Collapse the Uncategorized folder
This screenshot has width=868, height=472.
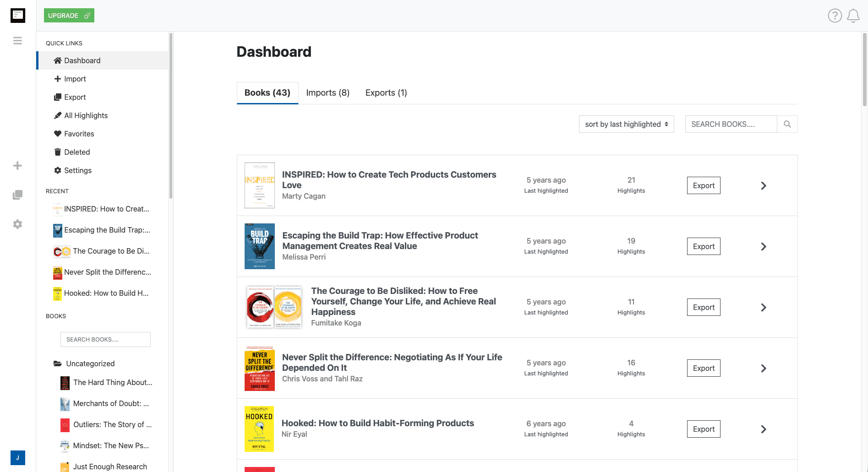point(84,363)
